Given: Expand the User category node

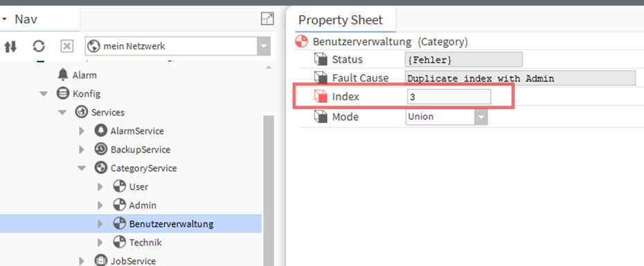Looking at the screenshot, I should (100, 186).
